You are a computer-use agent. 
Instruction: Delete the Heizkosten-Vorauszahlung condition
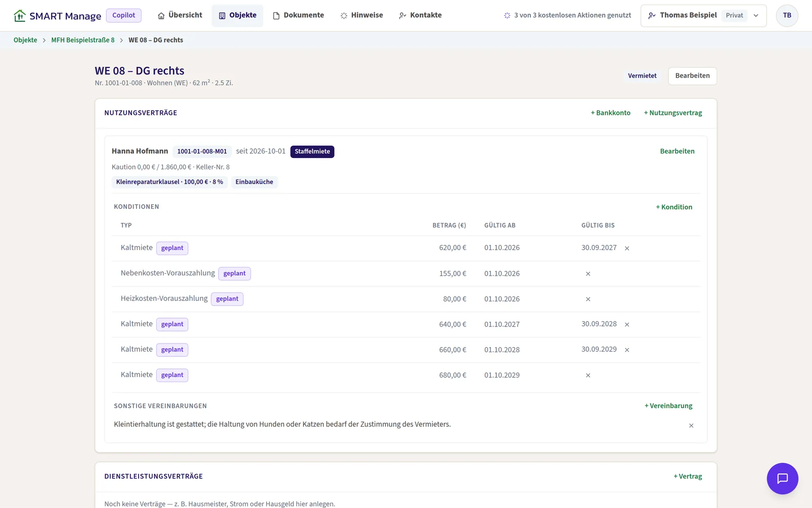click(588, 299)
